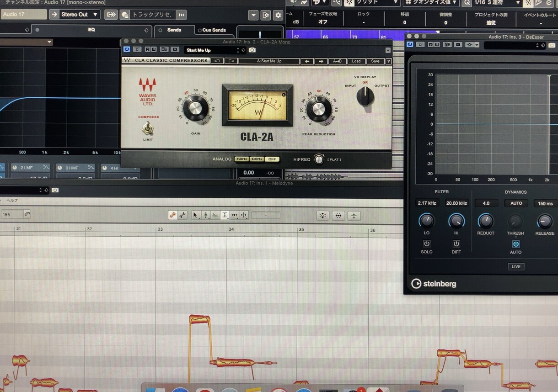Click the DeEsser REDUCT knob
Screen dimensions: 558x392
point(485,222)
